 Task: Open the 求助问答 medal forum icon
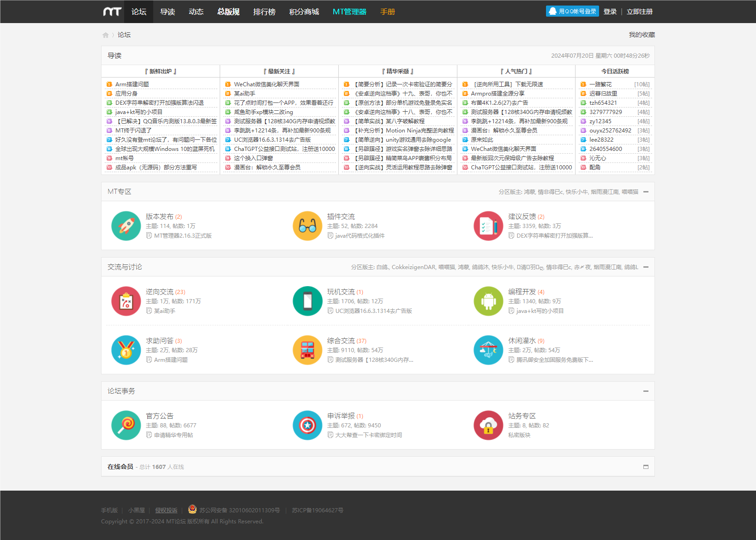click(x=126, y=350)
